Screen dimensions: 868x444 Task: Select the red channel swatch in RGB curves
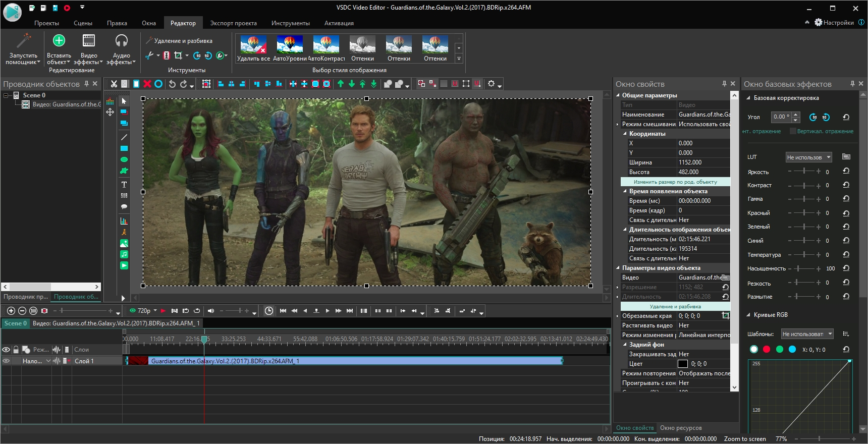[767, 349]
